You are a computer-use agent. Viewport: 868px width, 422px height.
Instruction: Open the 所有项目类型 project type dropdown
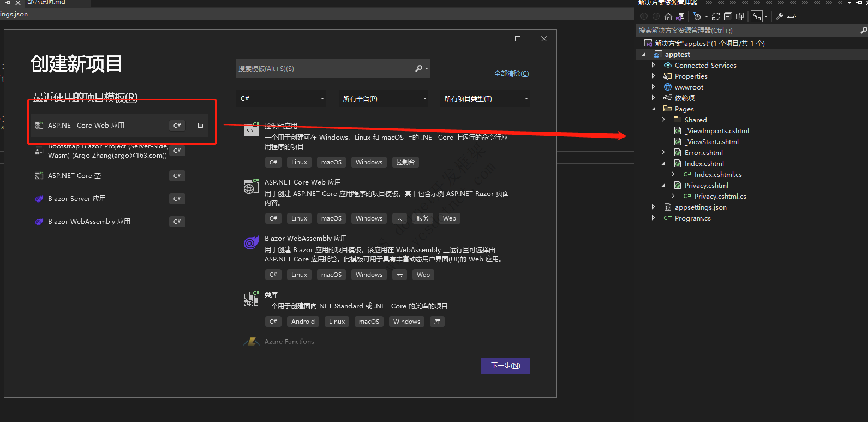486,98
